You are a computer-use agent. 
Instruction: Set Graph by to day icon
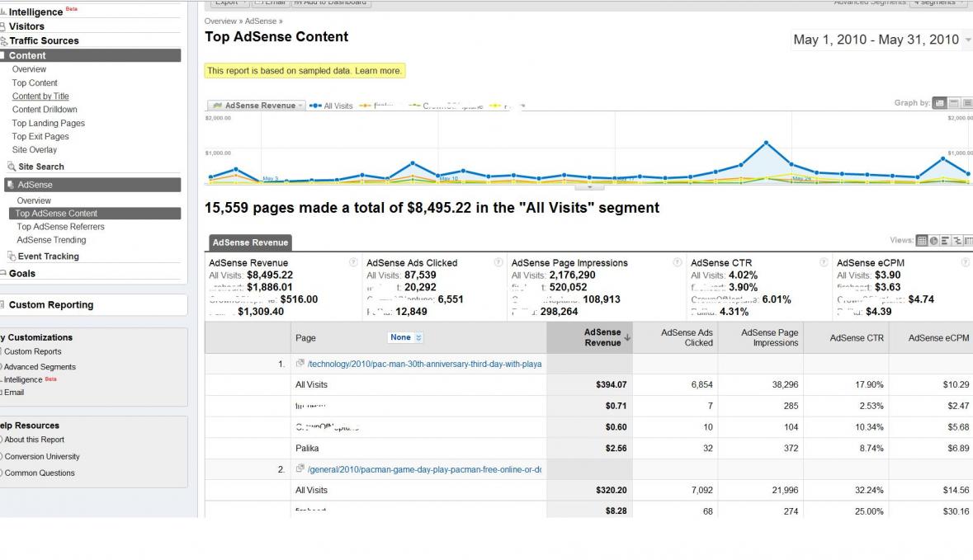(x=938, y=104)
